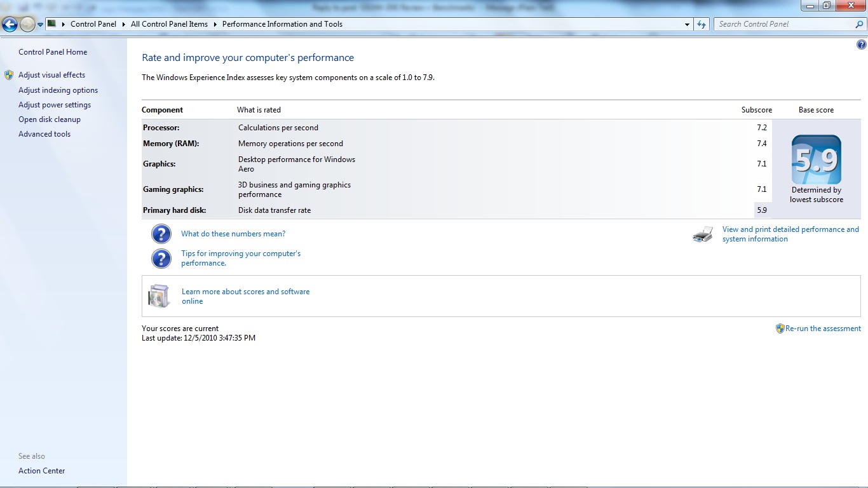Click question mark icon beside improvement tips
The image size is (868, 488).
tap(161, 258)
